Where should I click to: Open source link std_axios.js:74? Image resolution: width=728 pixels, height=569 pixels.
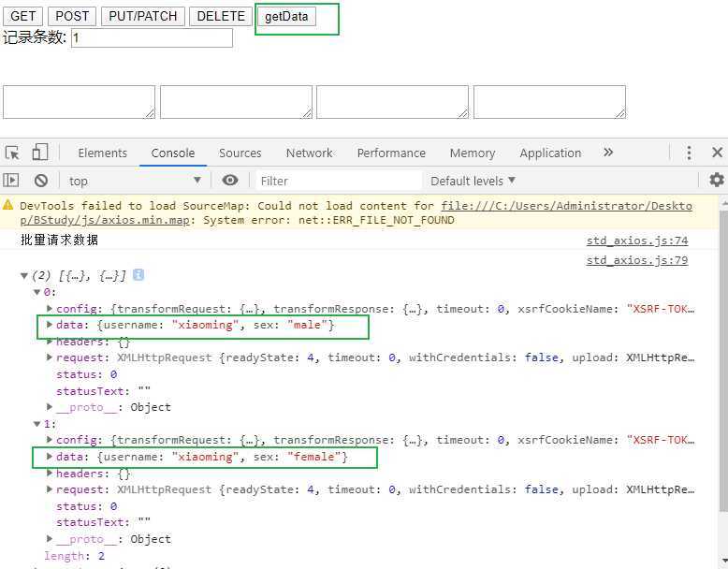tap(637, 241)
